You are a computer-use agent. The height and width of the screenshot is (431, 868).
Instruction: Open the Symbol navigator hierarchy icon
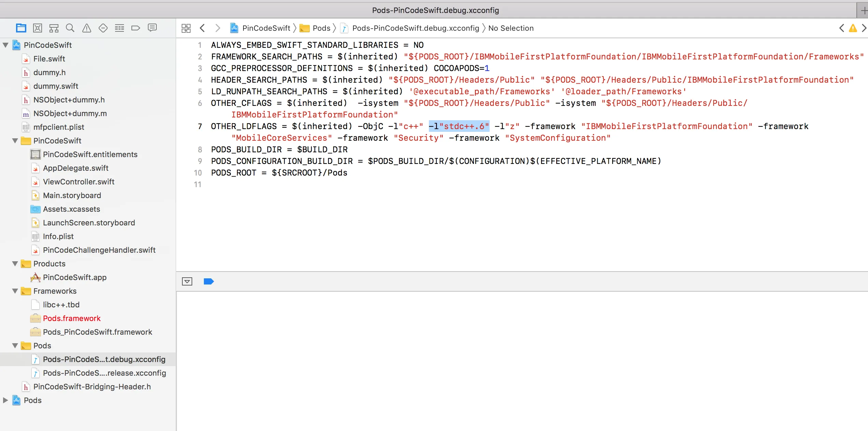pyautogui.click(x=54, y=28)
